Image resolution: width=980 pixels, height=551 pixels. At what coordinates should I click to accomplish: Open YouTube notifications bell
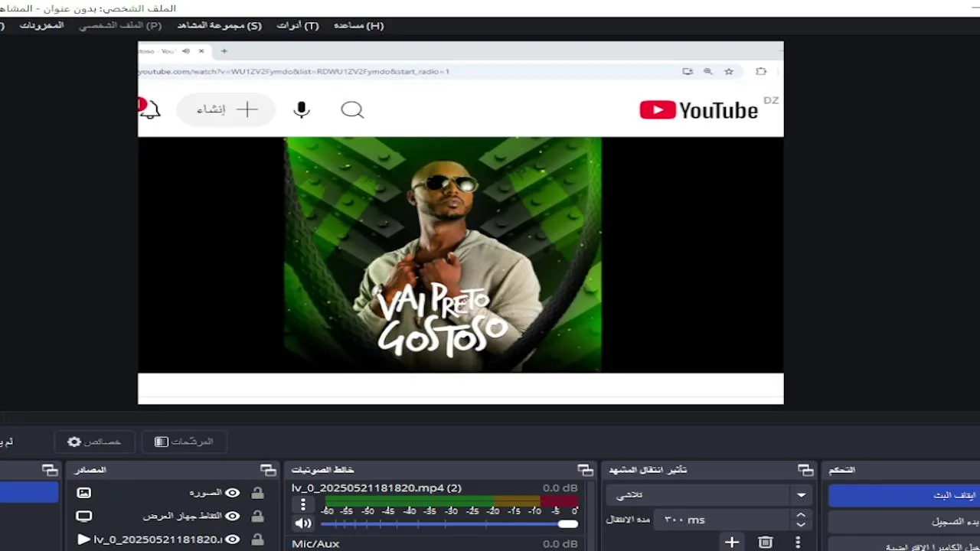point(150,110)
